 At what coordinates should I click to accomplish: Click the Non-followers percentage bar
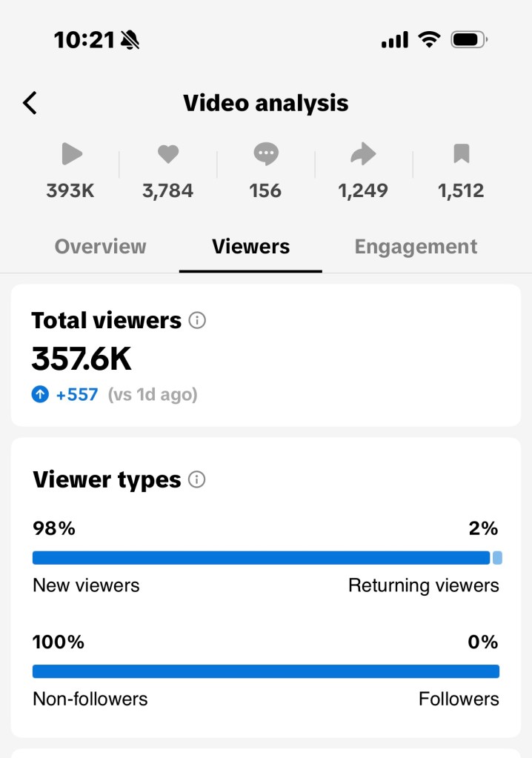point(265,671)
